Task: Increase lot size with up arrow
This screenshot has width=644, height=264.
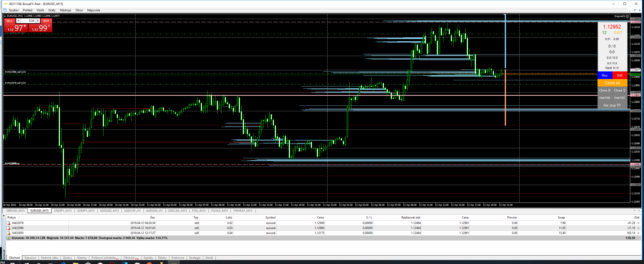Action: (x=38, y=21)
